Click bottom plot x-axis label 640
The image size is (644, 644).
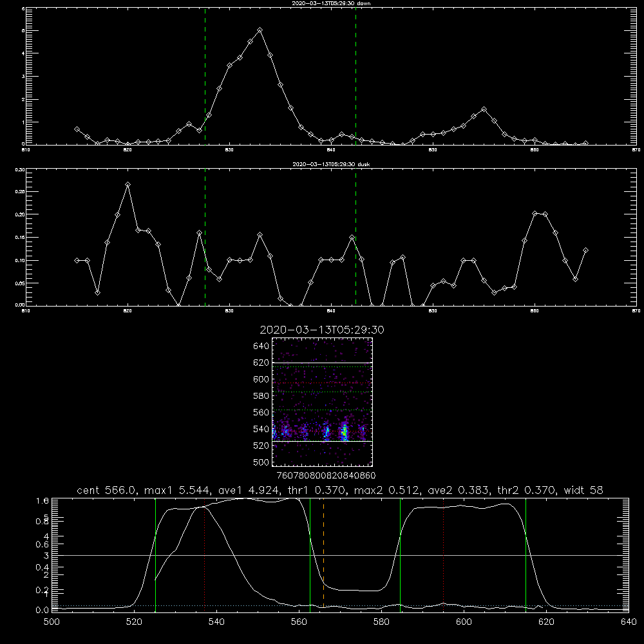[629, 622]
